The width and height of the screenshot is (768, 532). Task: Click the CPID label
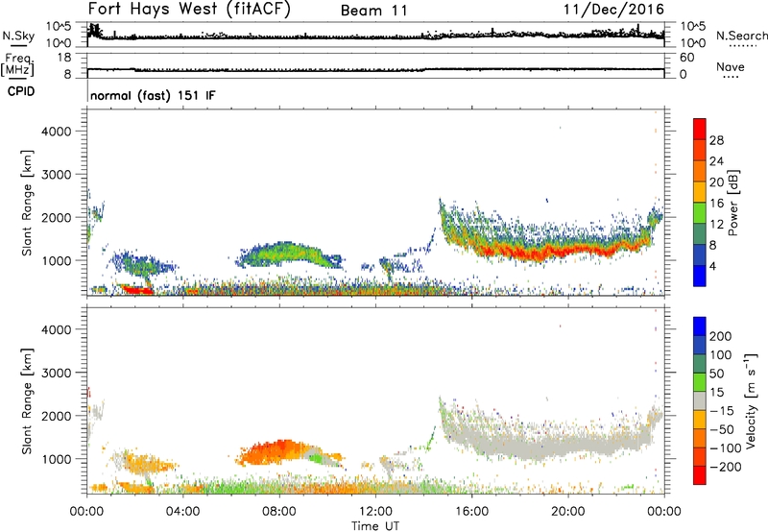(x=20, y=91)
